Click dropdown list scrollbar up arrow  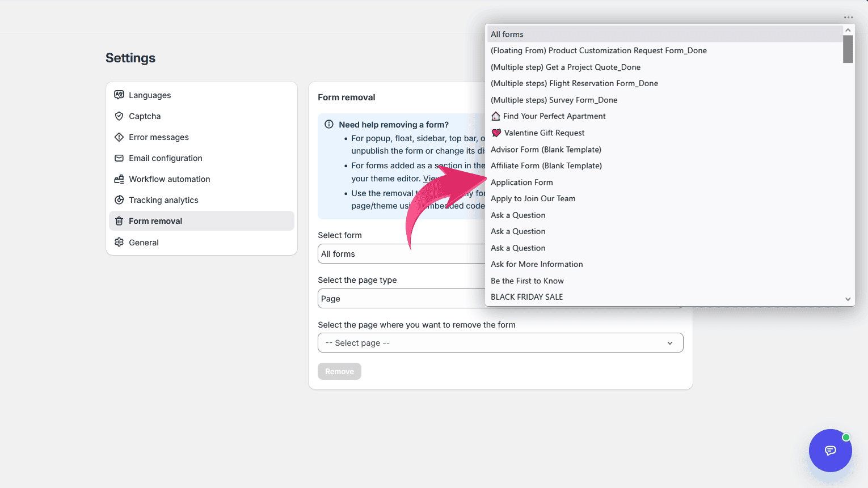click(848, 30)
